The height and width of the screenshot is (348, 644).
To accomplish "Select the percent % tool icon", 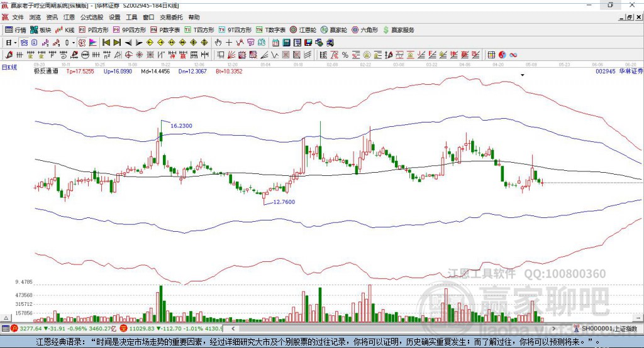I will point(345,55).
